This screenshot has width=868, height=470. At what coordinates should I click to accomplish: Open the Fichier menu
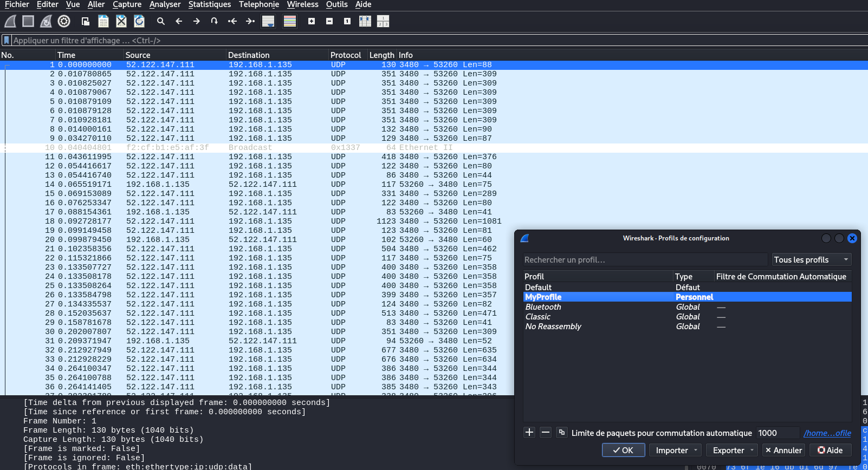pyautogui.click(x=17, y=4)
